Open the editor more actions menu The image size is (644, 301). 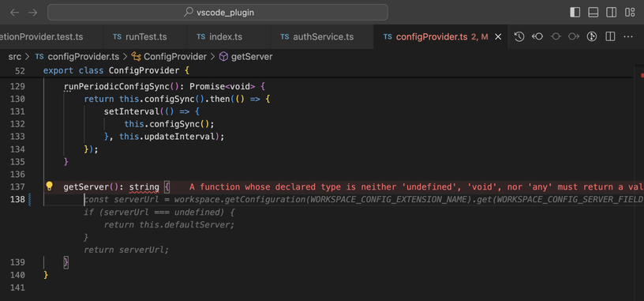tap(628, 36)
